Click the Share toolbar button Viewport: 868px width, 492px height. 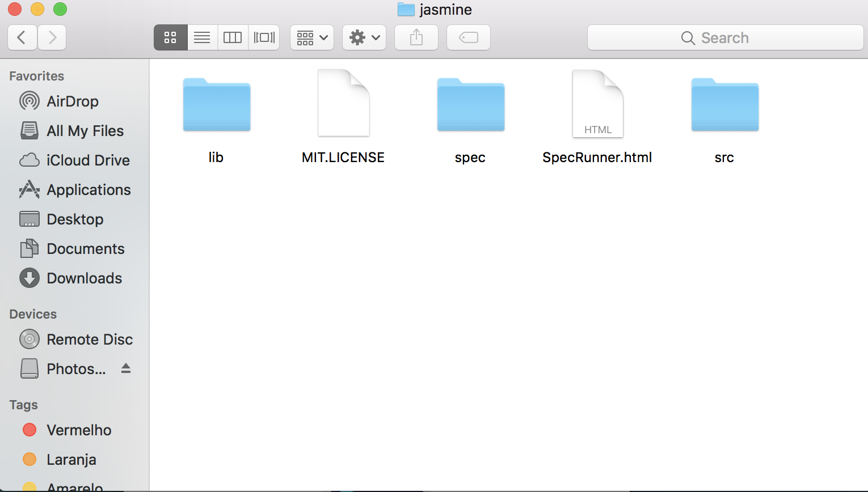(416, 37)
